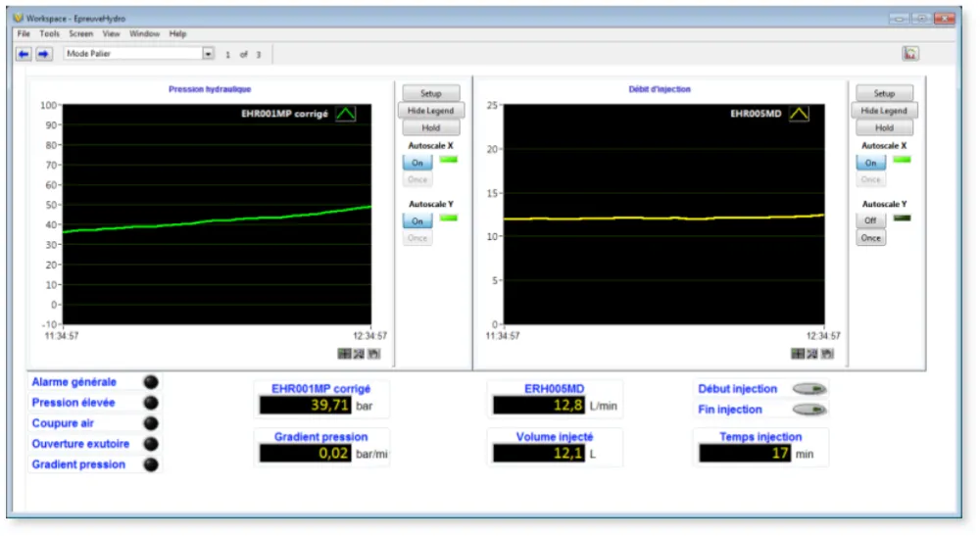The width and height of the screenshot is (980, 536).
Task: Open the Screen menu
Action: tap(80, 33)
